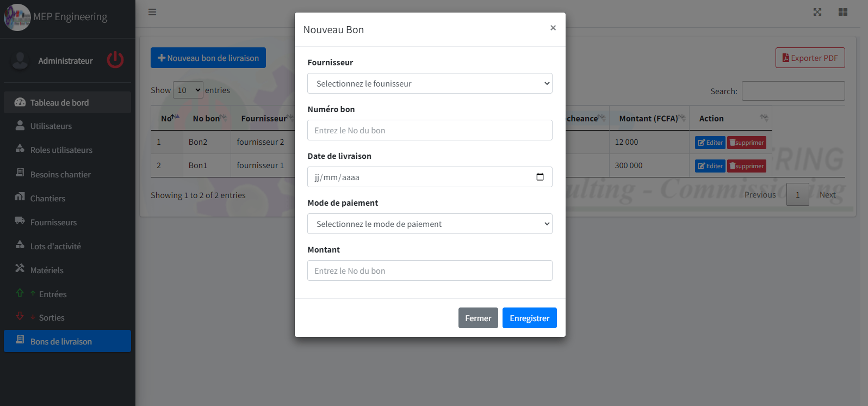Toggle the hamburger sidebar menu icon
The image size is (868, 406).
[152, 12]
